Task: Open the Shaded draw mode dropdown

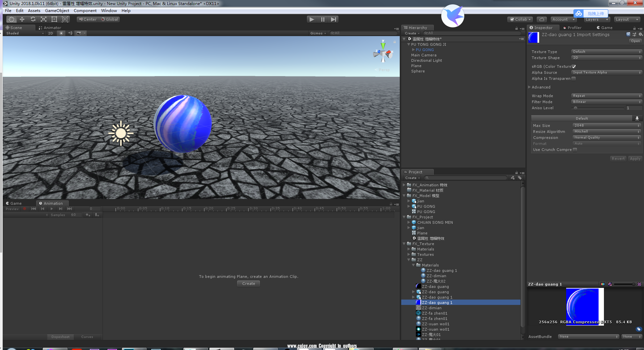Action: point(25,33)
